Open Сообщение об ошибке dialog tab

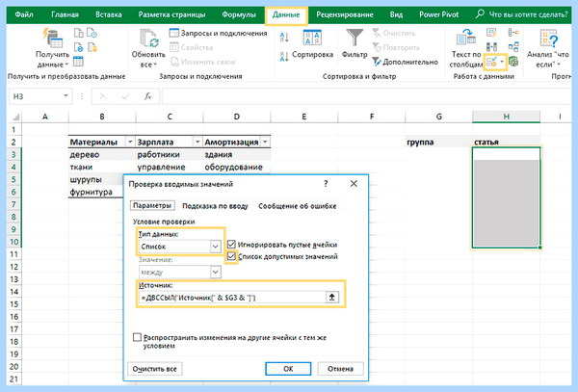click(x=297, y=206)
